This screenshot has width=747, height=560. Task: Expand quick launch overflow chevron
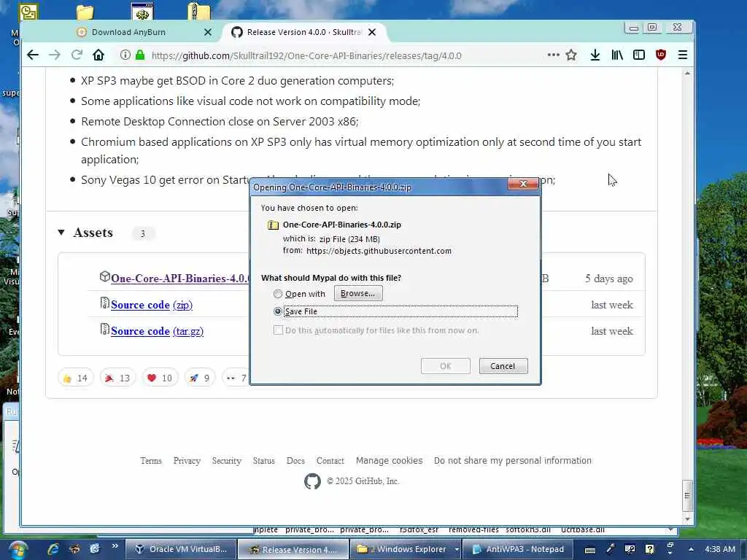click(115, 546)
